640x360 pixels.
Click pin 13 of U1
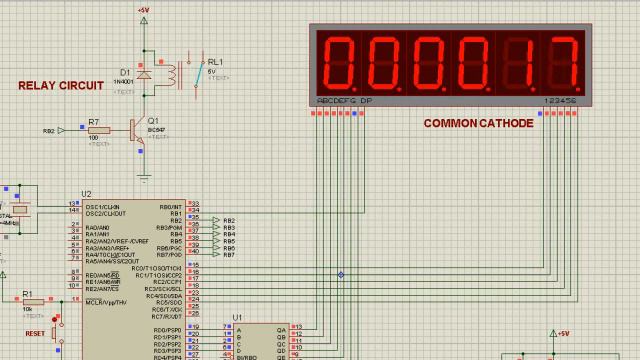299,327
